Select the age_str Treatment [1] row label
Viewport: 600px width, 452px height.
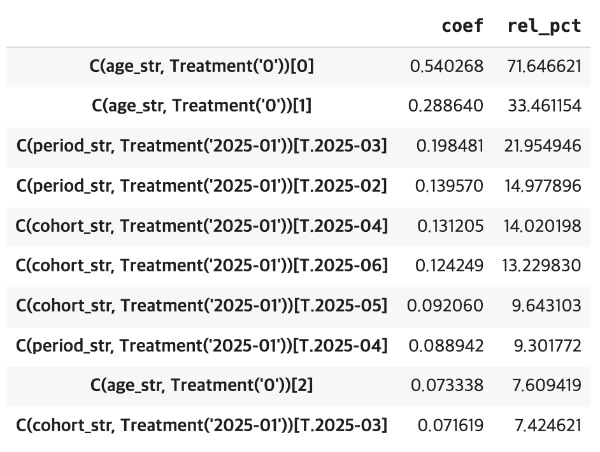(202, 106)
